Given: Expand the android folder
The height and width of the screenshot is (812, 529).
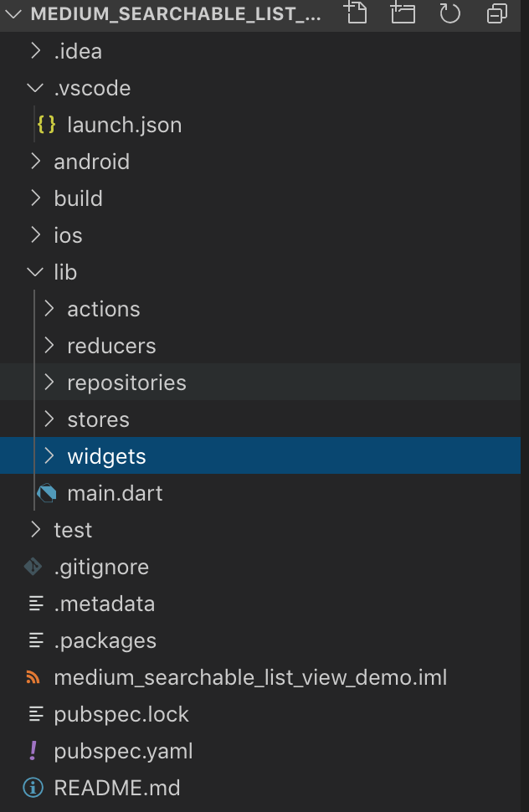Looking at the screenshot, I should [260, 162].
